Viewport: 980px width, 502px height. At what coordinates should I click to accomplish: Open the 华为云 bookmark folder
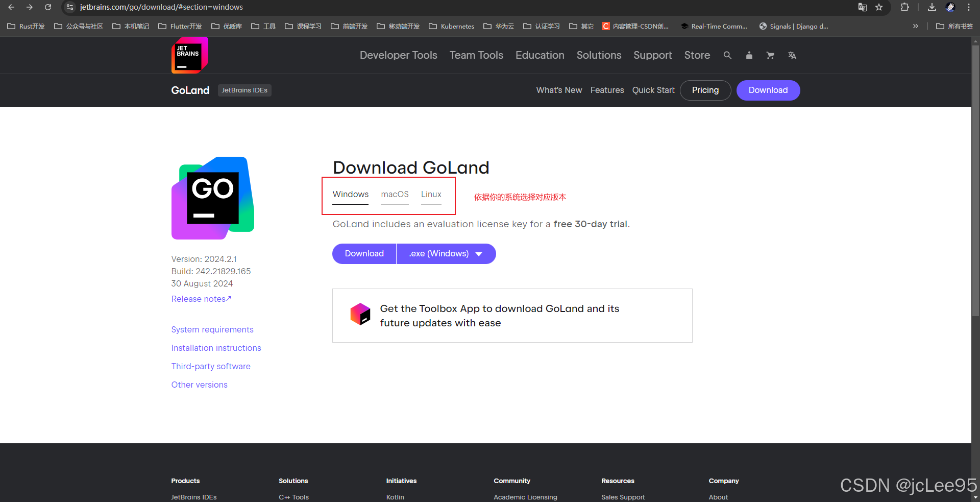click(499, 26)
